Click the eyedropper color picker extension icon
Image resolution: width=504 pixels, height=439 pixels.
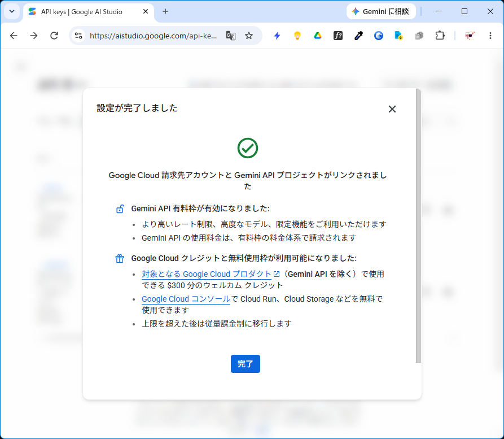coord(358,36)
